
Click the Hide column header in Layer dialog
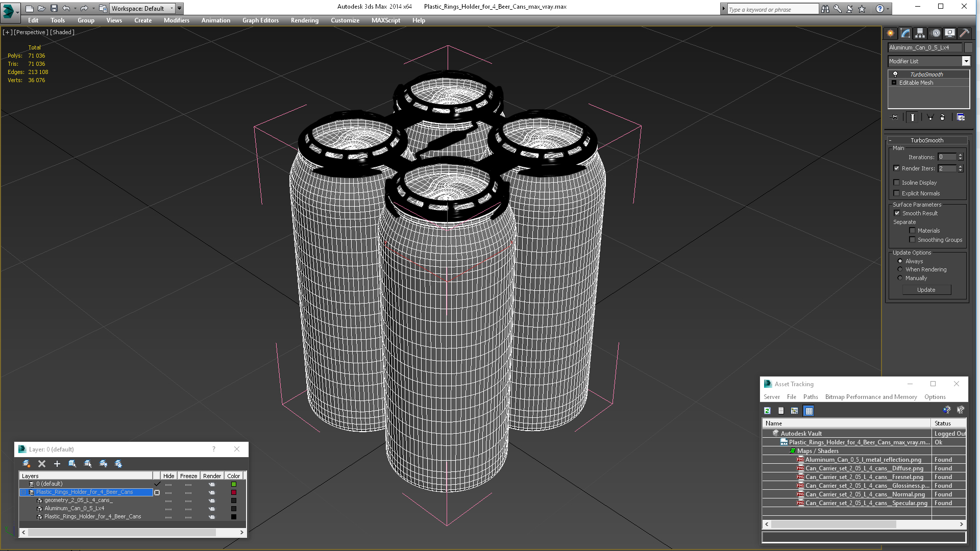point(168,475)
